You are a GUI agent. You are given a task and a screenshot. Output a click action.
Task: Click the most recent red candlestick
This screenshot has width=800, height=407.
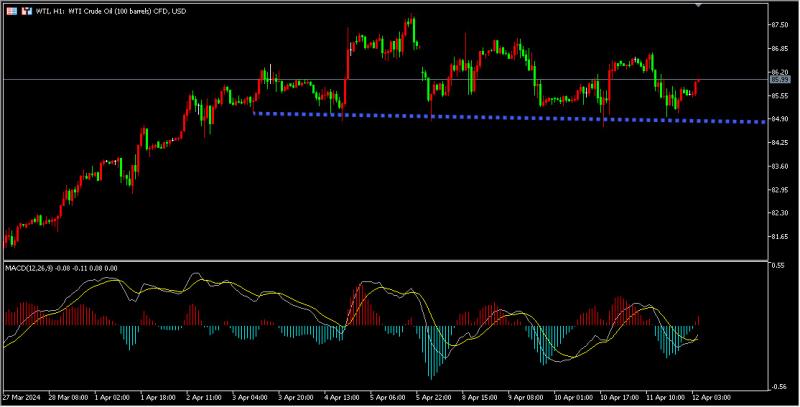click(x=696, y=86)
